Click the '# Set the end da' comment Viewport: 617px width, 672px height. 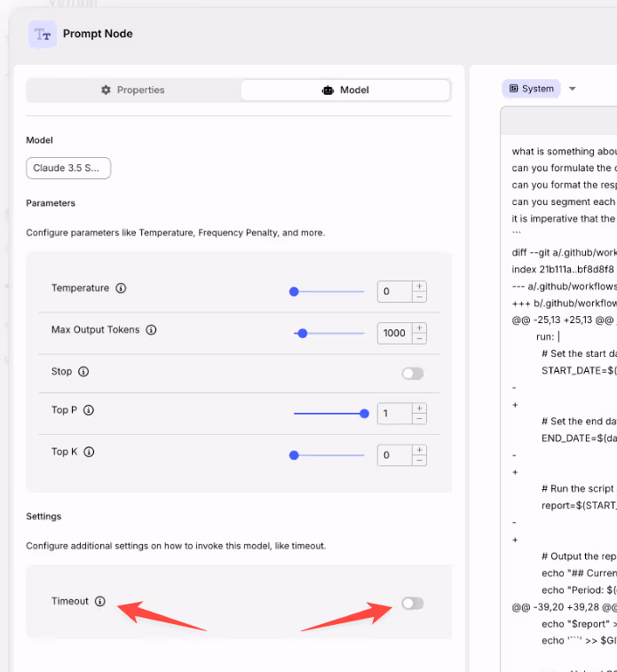click(x=579, y=422)
